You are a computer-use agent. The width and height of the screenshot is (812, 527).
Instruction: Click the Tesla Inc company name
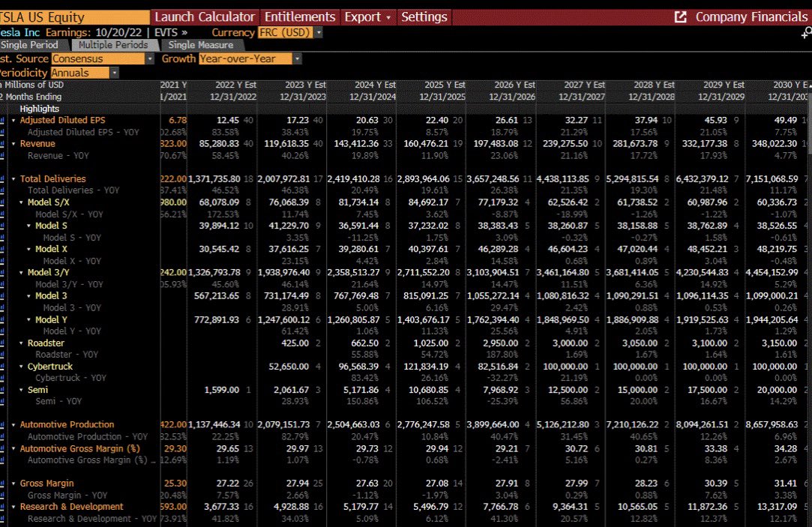[x=19, y=33]
